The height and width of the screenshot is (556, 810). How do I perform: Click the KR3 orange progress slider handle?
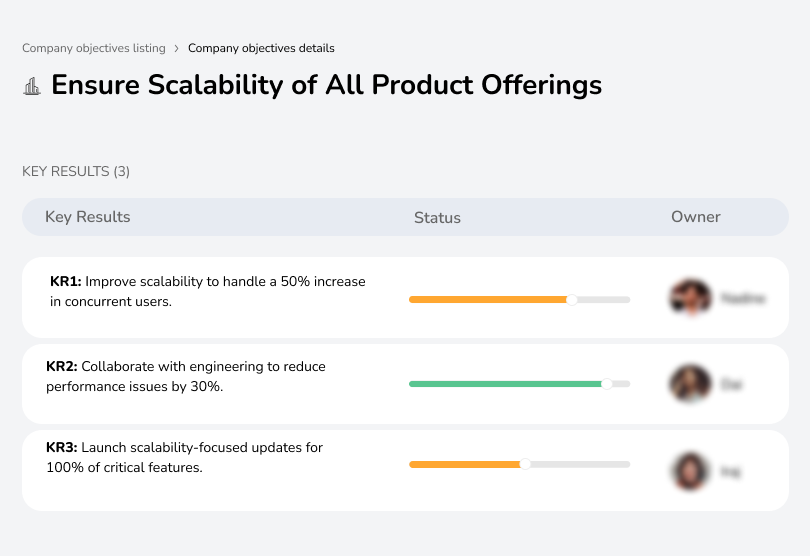(525, 464)
